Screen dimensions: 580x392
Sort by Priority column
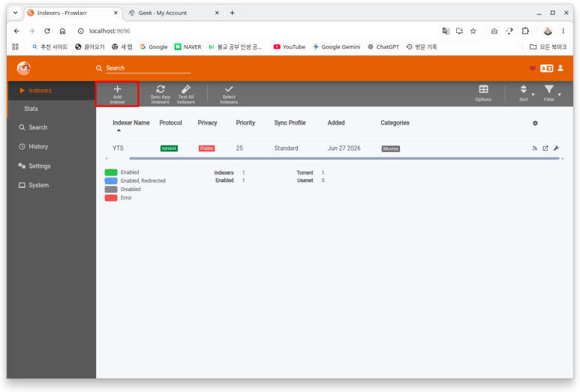point(245,123)
